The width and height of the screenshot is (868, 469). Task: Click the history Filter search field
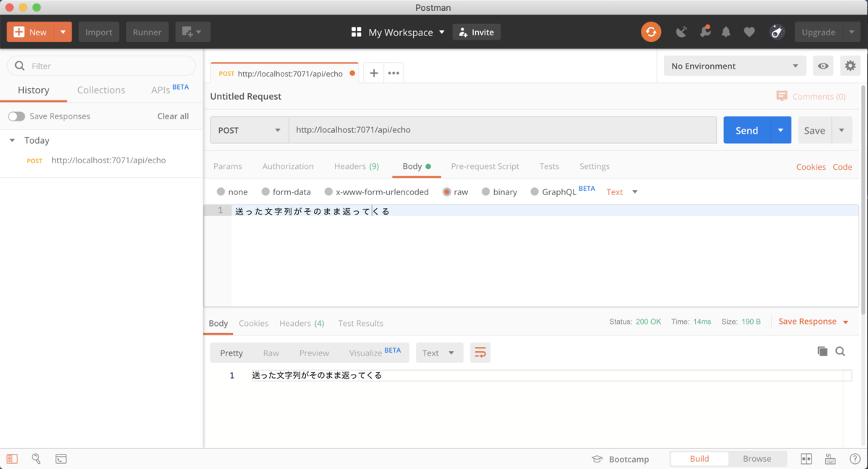101,66
